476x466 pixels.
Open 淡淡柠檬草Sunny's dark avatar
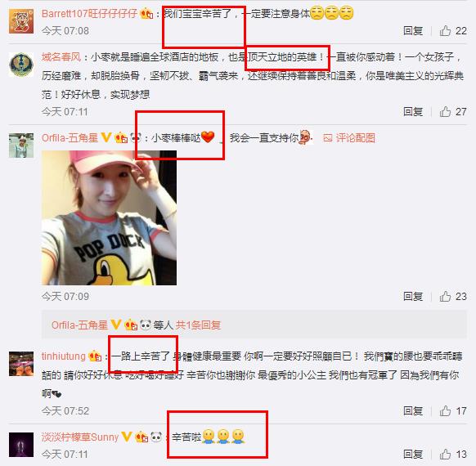(x=21, y=445)
